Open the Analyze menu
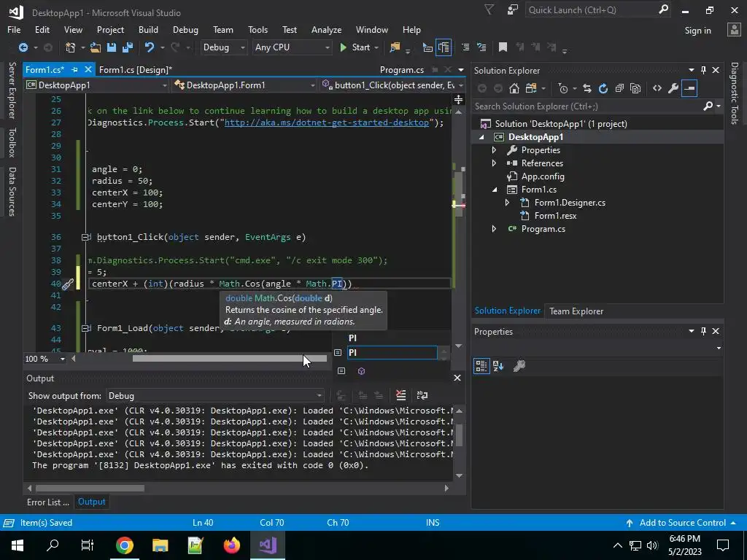747x560 pixels. 326,29
